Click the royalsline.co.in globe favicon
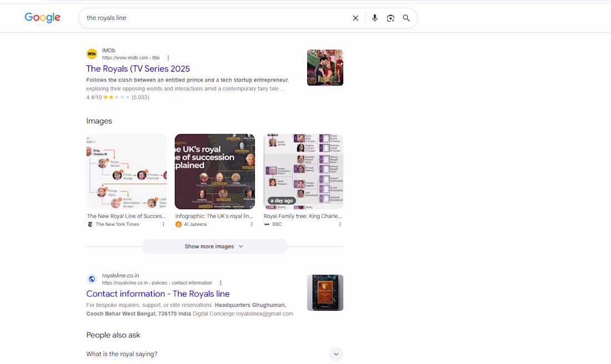 [92, 279]
